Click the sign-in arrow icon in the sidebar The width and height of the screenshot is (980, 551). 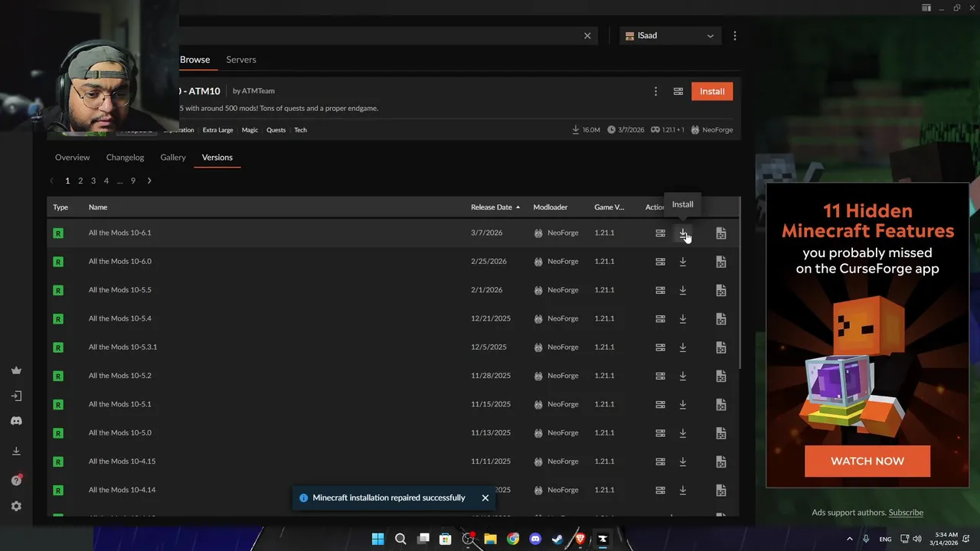pyautogui.click(x=16, y=396)
